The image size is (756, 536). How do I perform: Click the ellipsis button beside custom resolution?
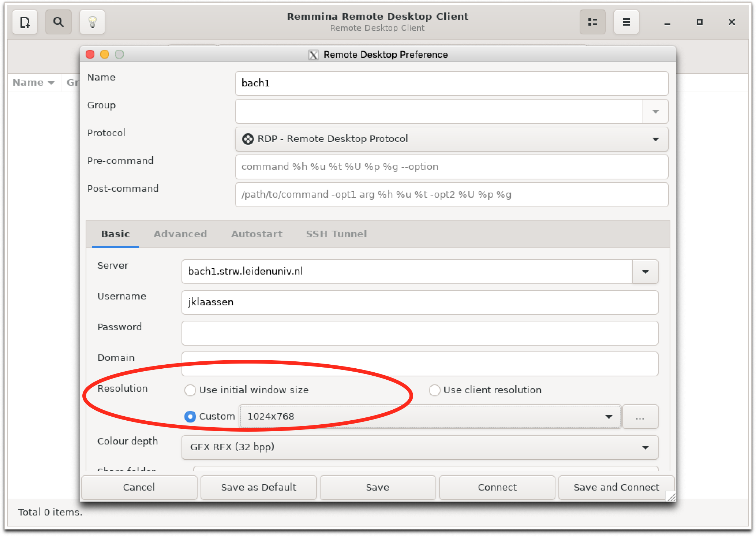[640, 417]
